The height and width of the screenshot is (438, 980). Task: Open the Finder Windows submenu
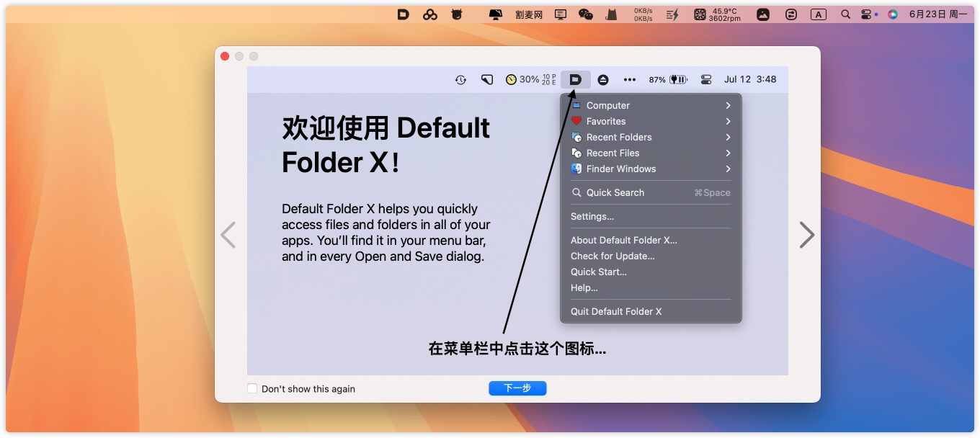coord(651,169)
